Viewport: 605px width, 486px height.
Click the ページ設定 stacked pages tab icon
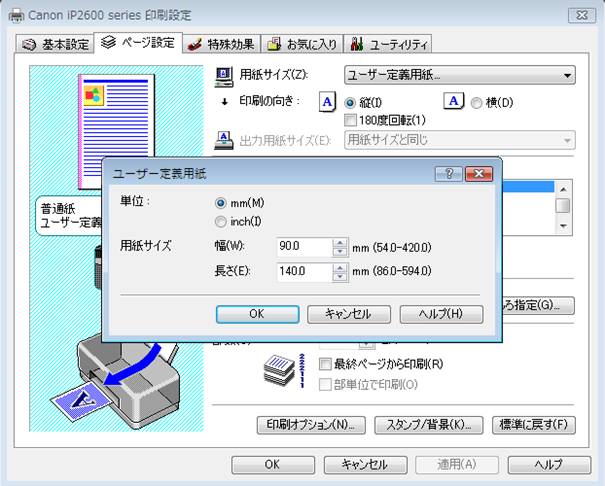[108, 42]
